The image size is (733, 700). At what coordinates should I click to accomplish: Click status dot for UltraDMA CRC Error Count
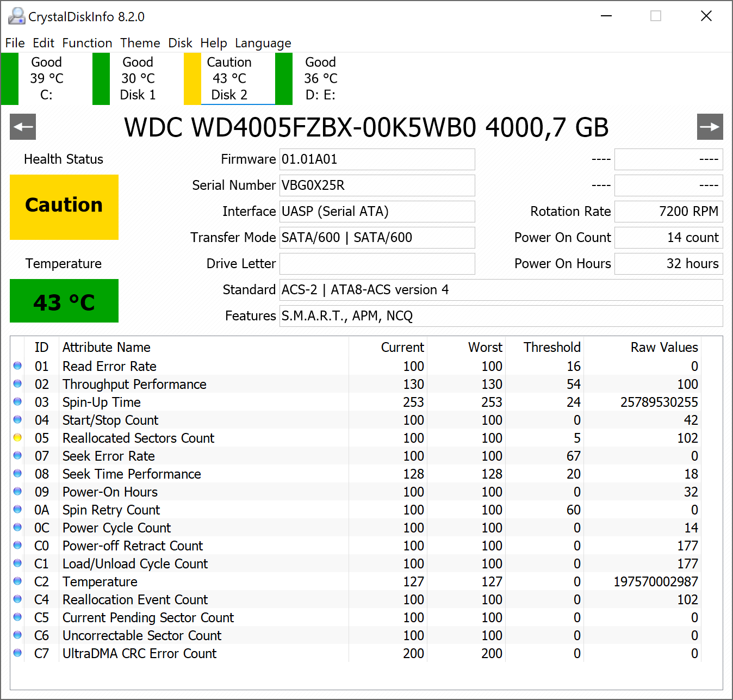pos(17,653)
